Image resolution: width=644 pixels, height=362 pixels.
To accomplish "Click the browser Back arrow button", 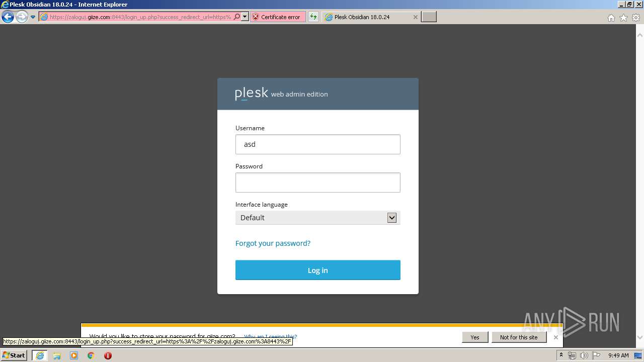I will point(8,17).
